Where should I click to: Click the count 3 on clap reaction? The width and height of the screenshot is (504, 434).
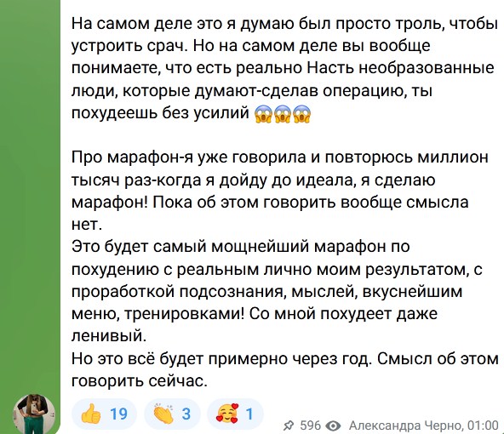186,414
